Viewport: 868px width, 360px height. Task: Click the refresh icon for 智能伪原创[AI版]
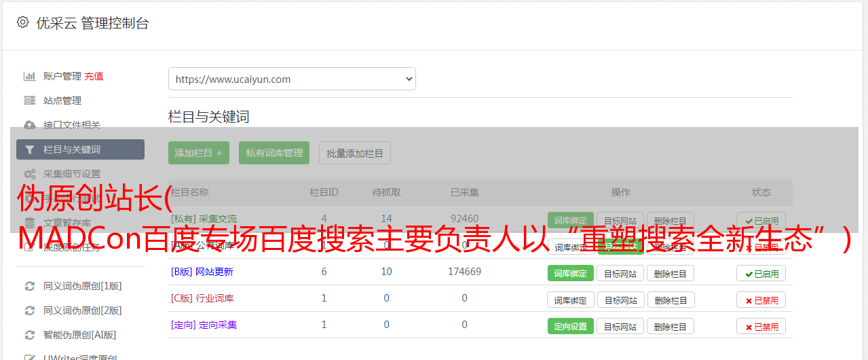click(30, 335)
